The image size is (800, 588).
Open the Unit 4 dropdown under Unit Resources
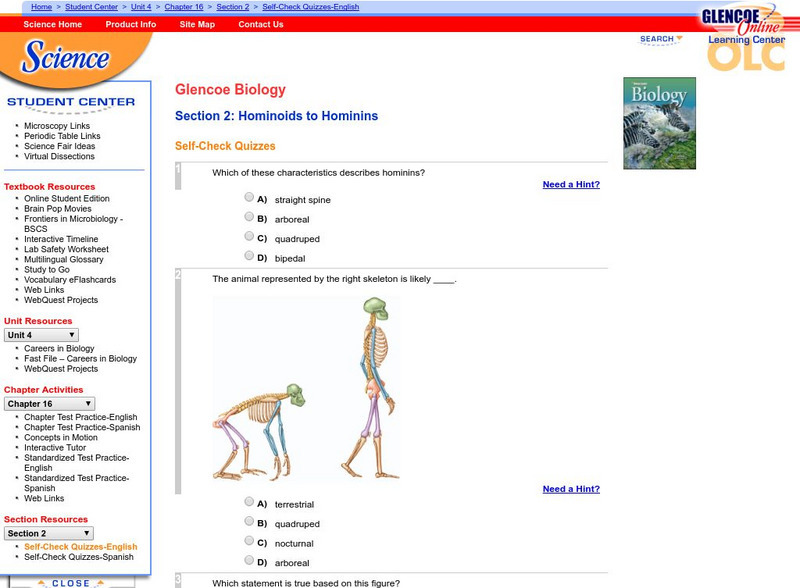(40, 334)
